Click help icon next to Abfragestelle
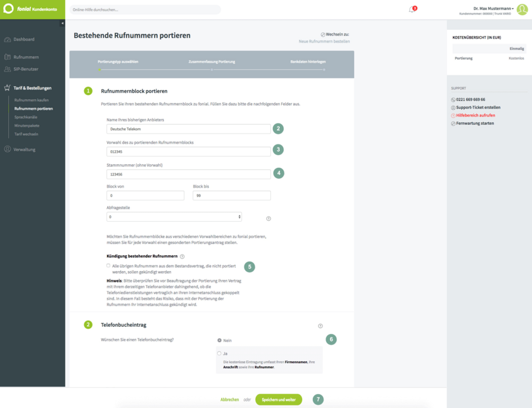Viewport: 532px width, 408px height. (x=269, y=219)
